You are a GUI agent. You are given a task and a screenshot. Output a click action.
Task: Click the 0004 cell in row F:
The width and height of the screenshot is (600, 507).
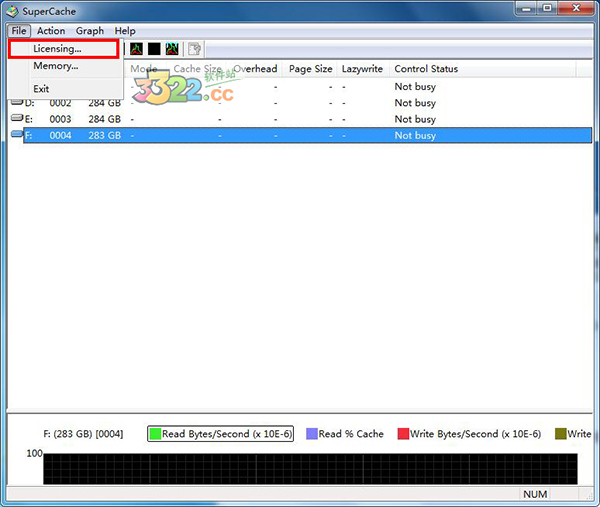click(x=60, y=135)
